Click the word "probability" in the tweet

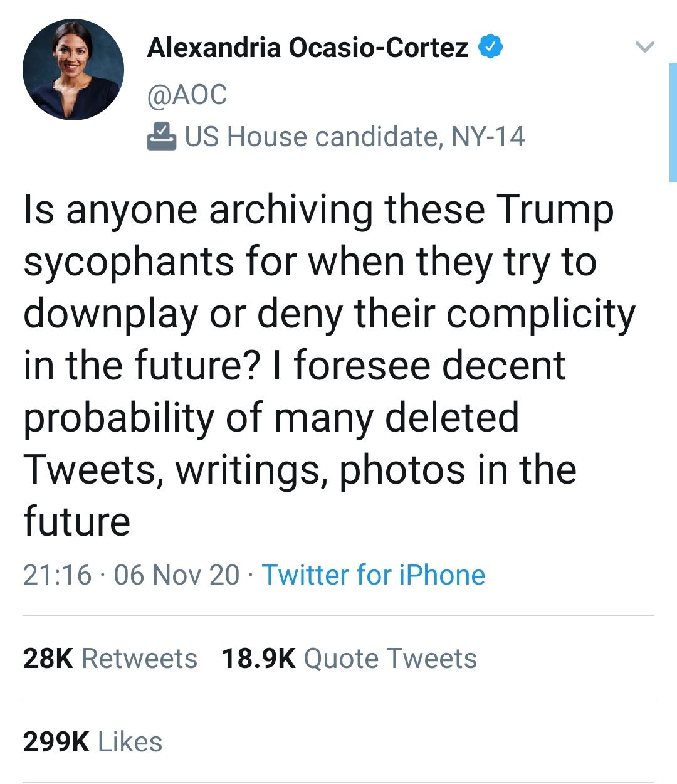pyautogui.click(x=119, y=418)
